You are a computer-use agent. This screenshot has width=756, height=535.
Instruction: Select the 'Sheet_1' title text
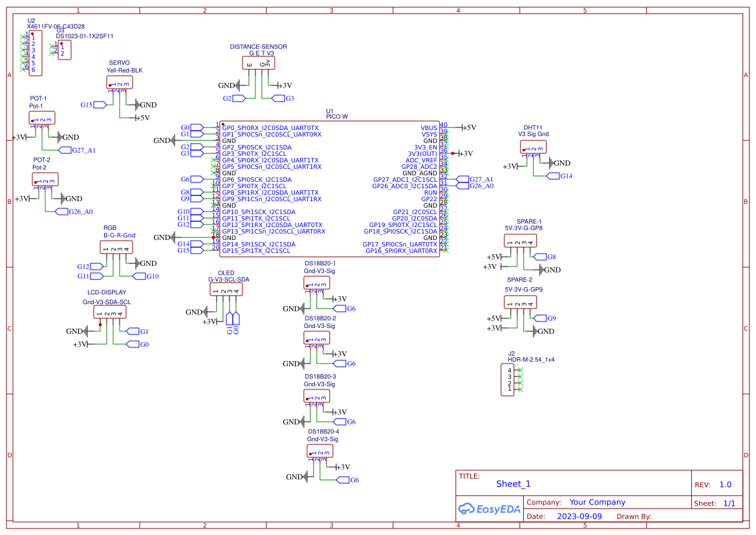pyautogui.click(x=513, y=484)
